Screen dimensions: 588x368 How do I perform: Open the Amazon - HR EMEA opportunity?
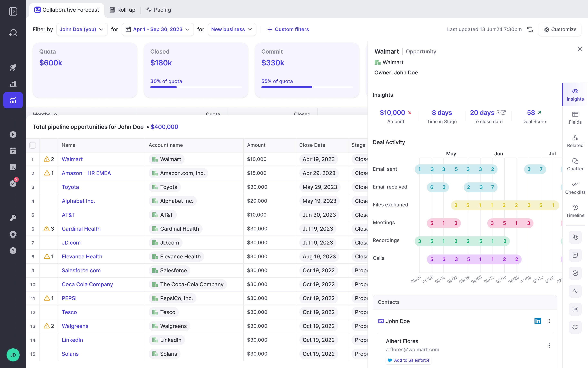86,173
